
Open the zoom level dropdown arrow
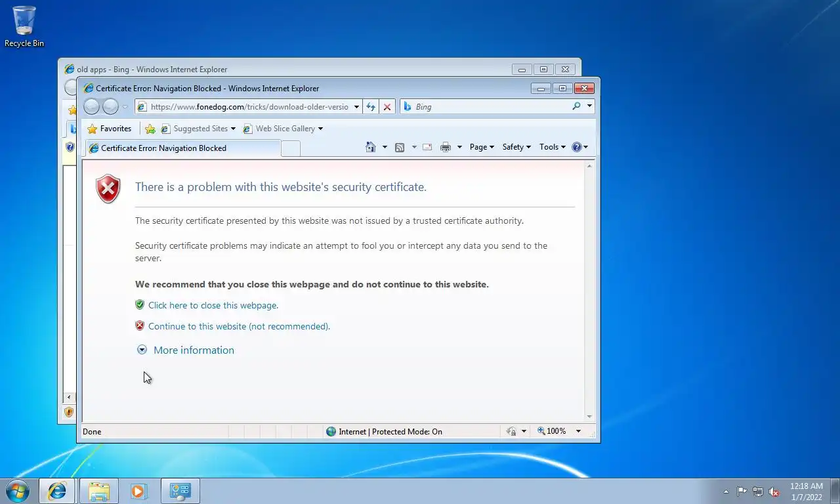point(578,431)
